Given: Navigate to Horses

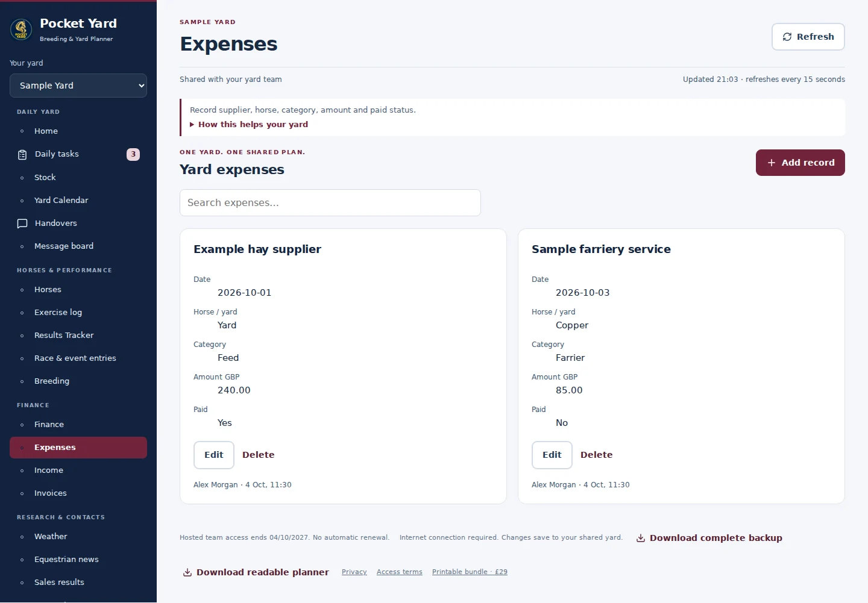Looking at the screenshot, I should [78, 290].
